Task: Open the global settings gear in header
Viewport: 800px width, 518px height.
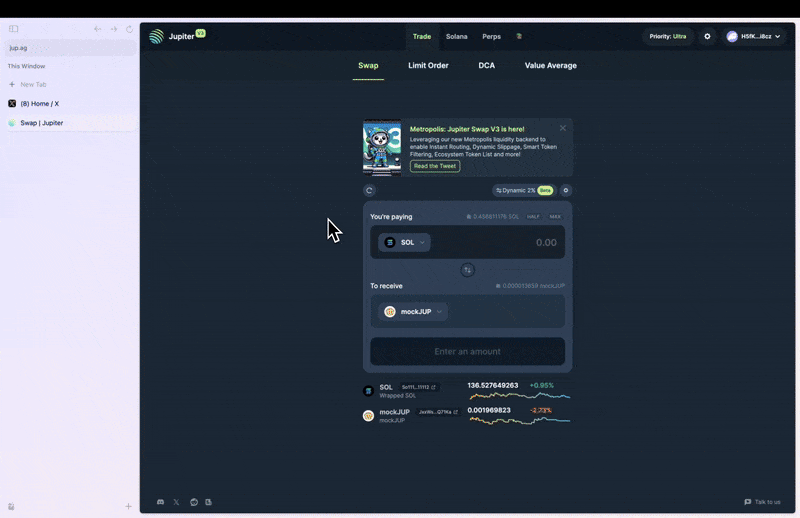Action: click(707, 37)
